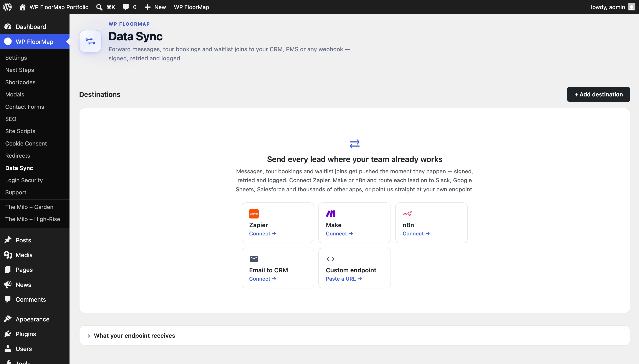Image resolution: width=639 pixels, height=364 pixels.
Task: Go to Shortcodes submenu item
Action: (20, 82)
